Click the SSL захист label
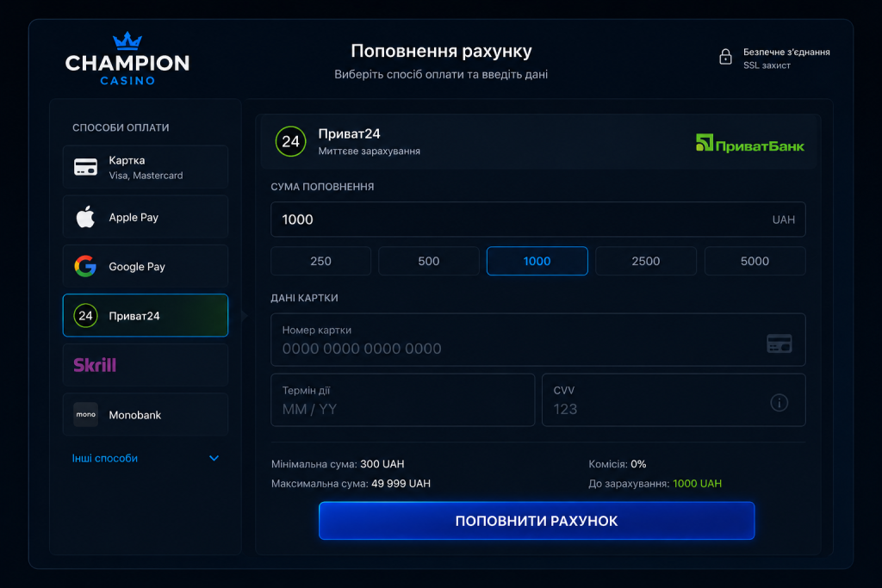 tap(767, 65)
